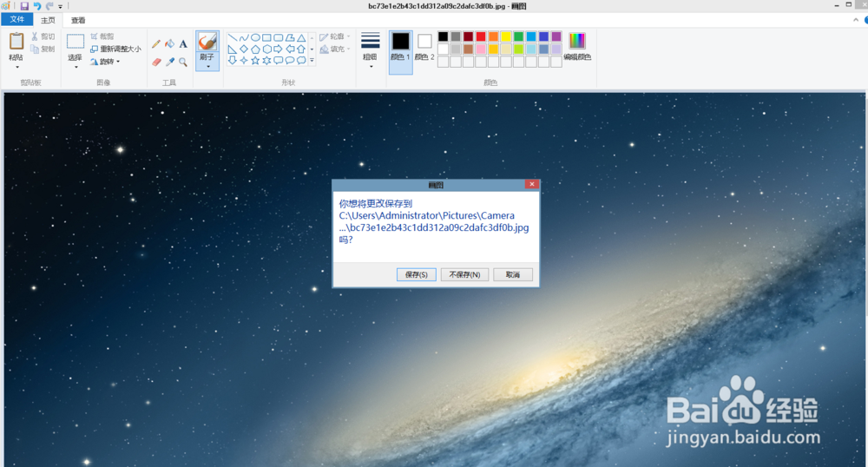The width and height of the screenshot is (868, 467).
Task: Open the 轮廓 (Outline) dropdown
Action: tap(335, 36)
